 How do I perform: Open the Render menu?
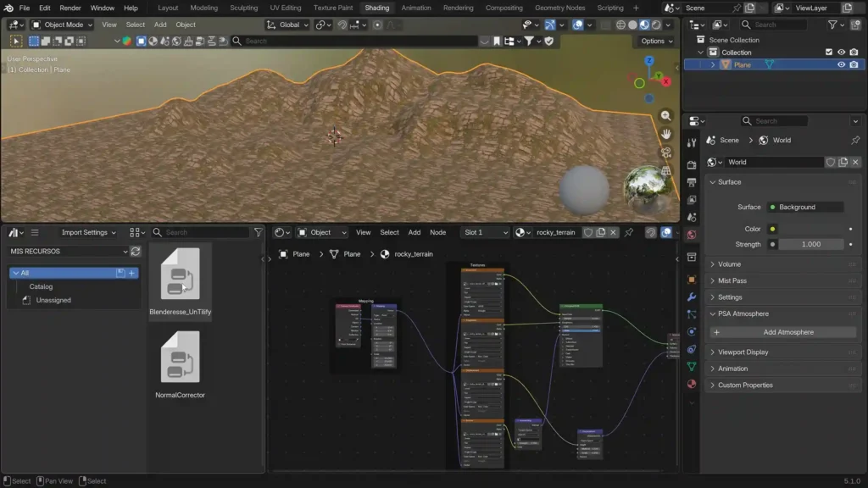click(x=70, y=8)
